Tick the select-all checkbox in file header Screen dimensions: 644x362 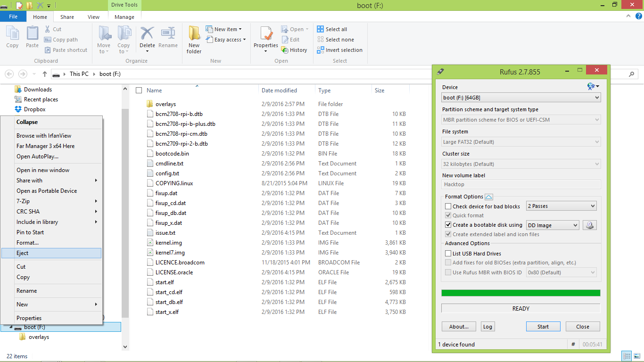point(139,90)
